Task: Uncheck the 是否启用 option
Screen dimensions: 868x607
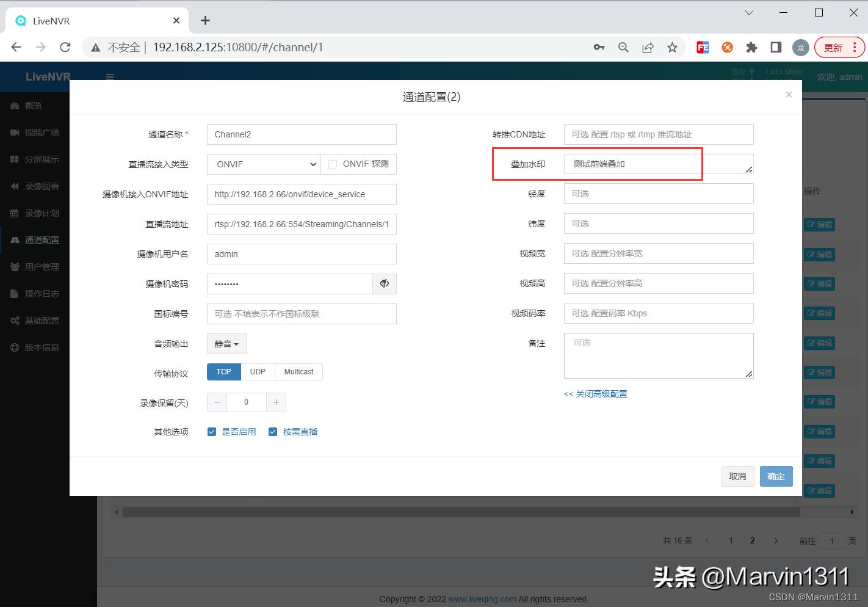Action: pos(212,431)
